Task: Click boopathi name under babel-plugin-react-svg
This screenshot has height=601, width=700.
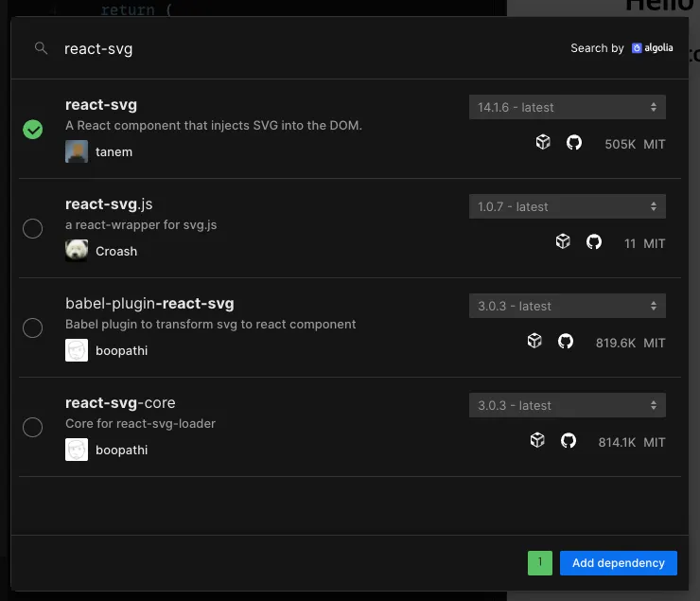Action: tap(121, 351)
